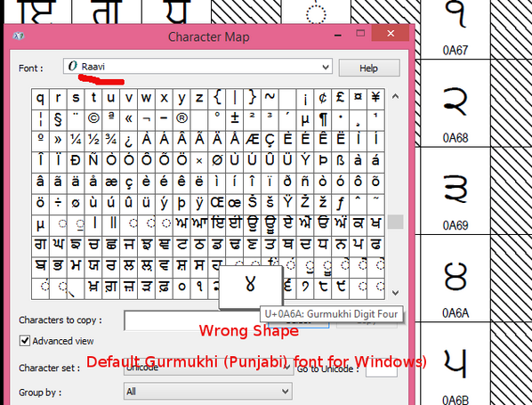Select the Gurmukhi letter ਜ cell

click(x=129, y=247)
